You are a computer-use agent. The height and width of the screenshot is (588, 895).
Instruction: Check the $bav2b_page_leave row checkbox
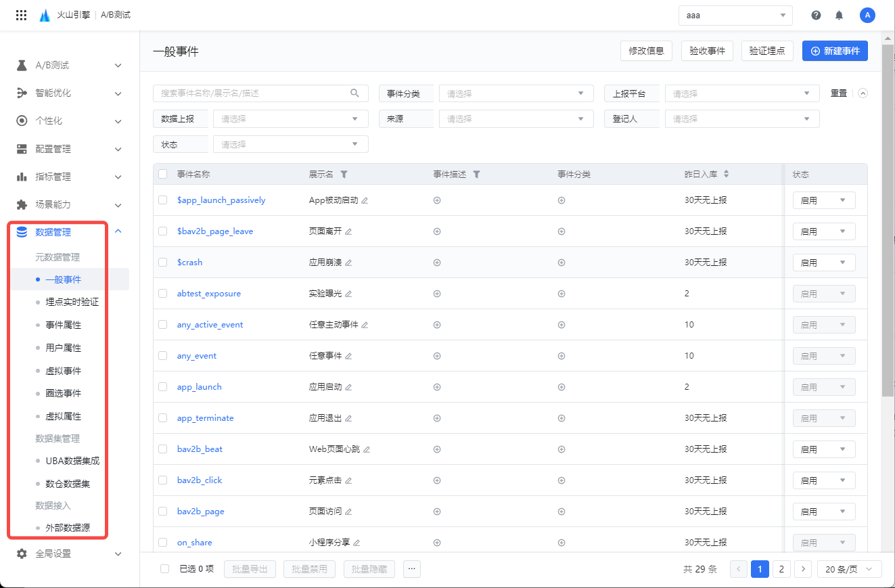(162, 231)
